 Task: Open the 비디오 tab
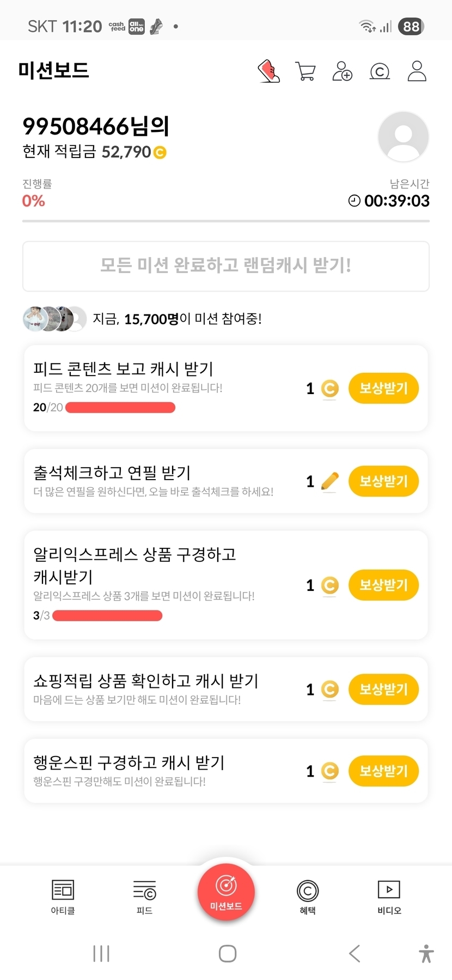(389, 897)
